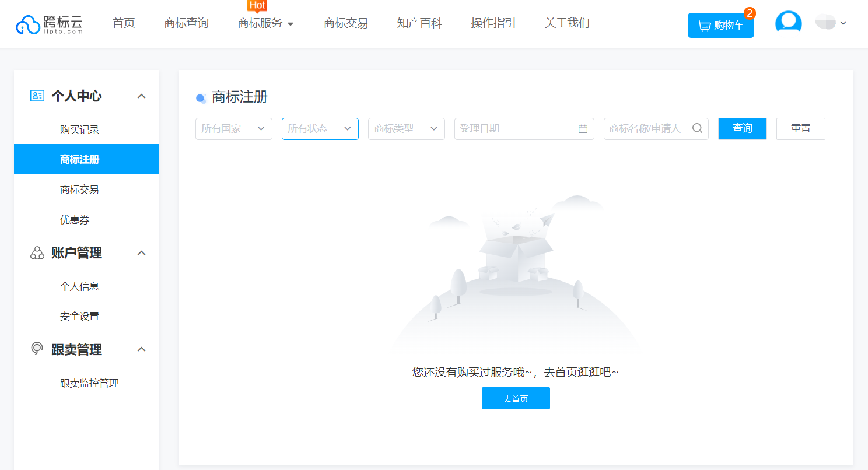The height and width of the screenshot is (470, 868).
Task: Click the 查询 search button
Action: point(742,128)
